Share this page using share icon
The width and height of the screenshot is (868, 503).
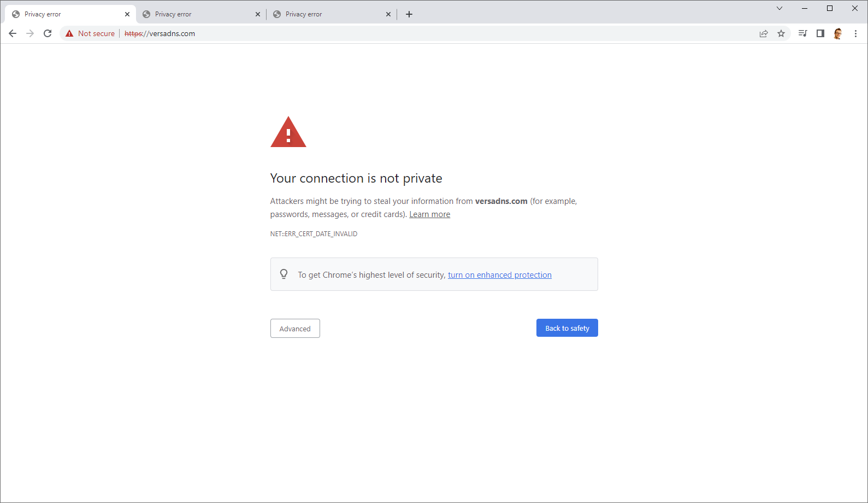pos(764,33)
